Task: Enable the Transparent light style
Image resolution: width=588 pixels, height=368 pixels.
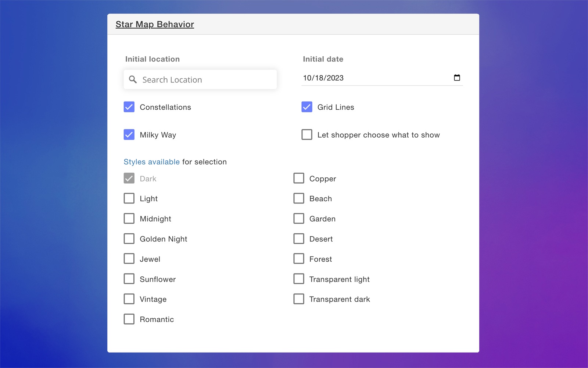Action: 299,279
